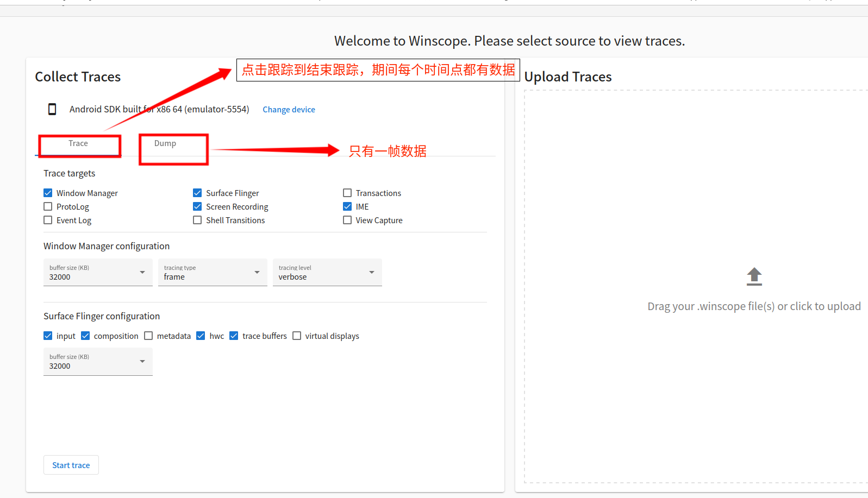Open Window Manager buffer size dropdown
This screenshot has width=868, height=498.
click(98, 272)
